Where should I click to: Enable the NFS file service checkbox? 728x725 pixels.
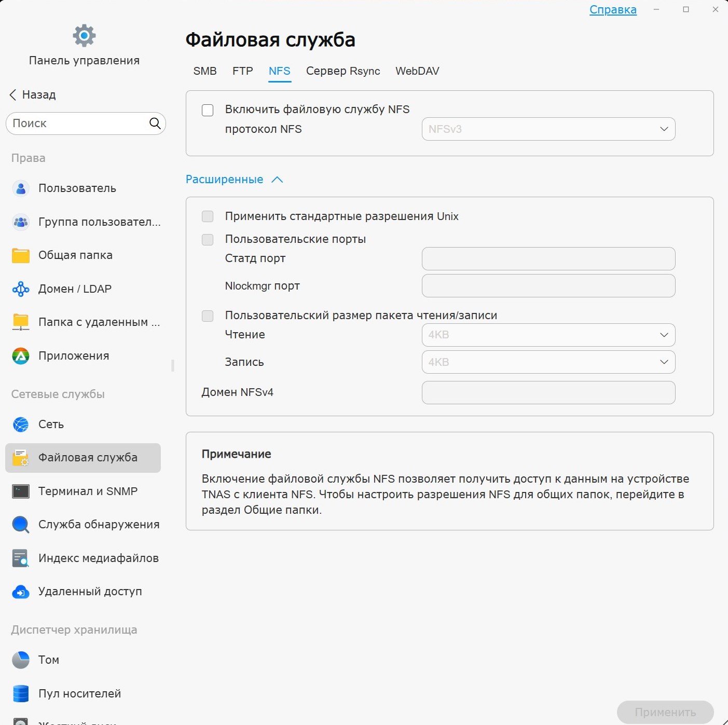(208, 110)
